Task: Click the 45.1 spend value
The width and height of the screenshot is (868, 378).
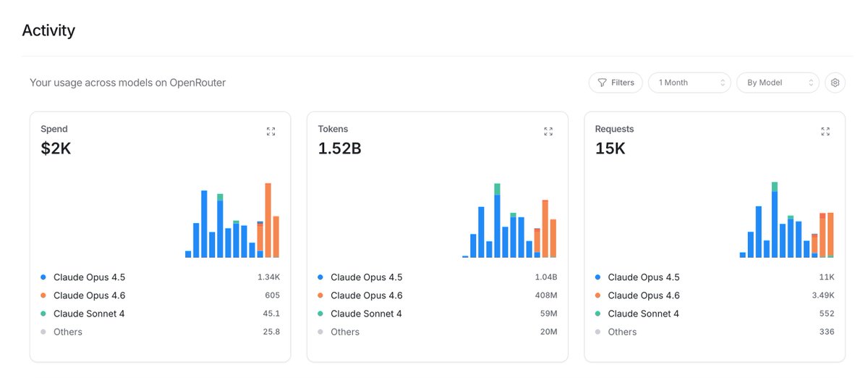Action: pos(271,314)
